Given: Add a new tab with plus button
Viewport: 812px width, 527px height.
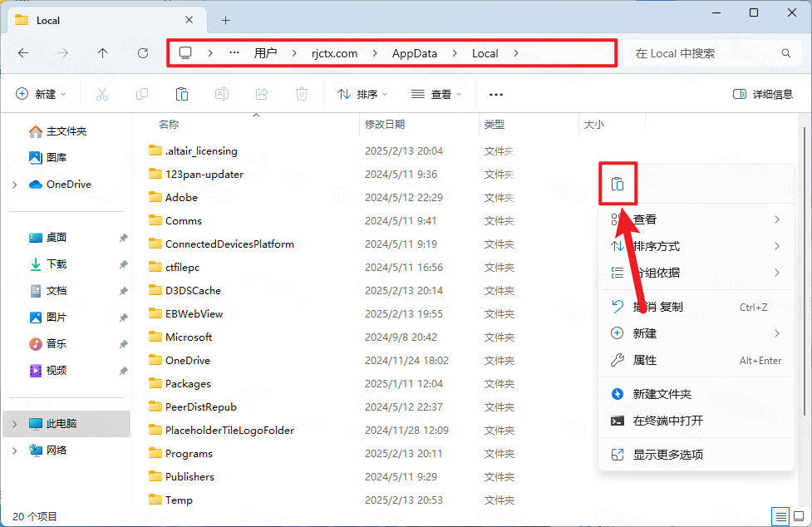Looking at the screenshot, I should pyautogui.click(x=225, y=21).
